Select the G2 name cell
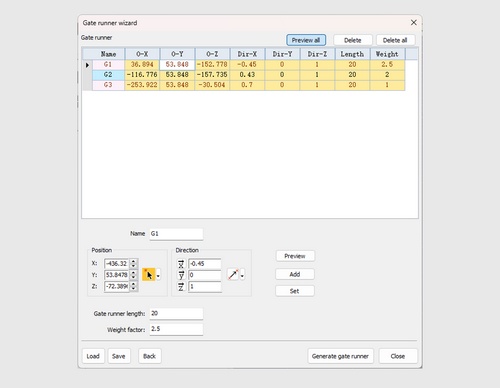The image size is (500, 388). pos(108,75)
